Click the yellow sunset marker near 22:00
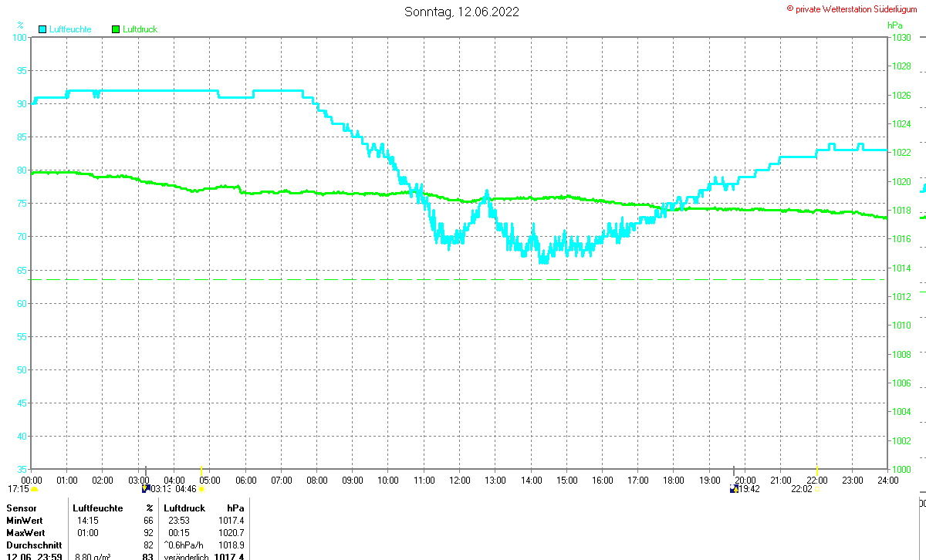 (817, 469)
